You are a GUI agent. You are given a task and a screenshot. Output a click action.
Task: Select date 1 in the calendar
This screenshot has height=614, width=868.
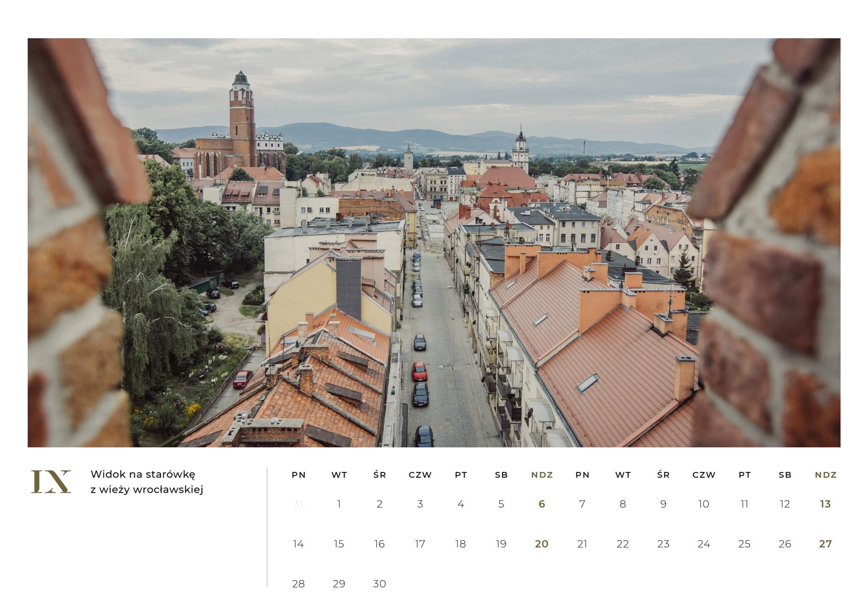coord(339,504)
